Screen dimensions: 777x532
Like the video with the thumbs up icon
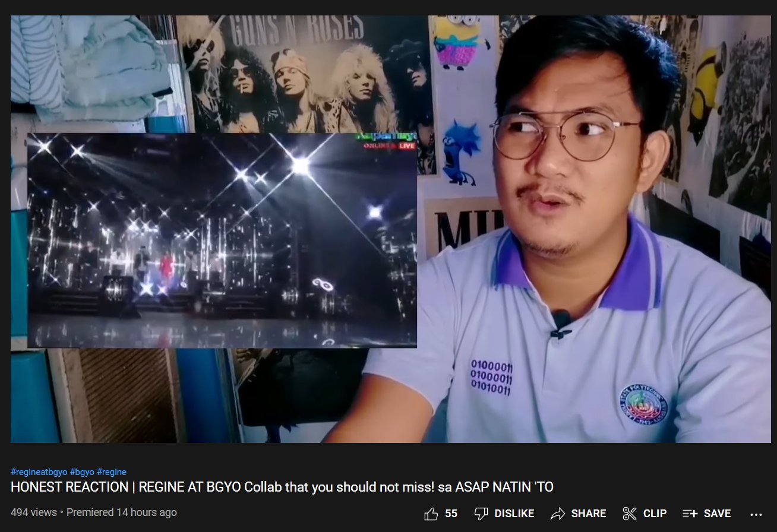tap(431, 513)
